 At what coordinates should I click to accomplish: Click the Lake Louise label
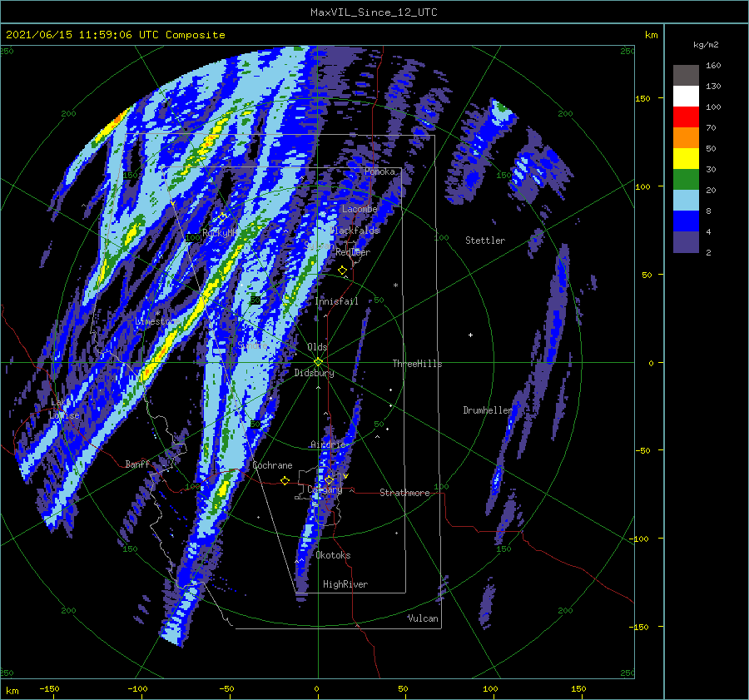(64, 409)
